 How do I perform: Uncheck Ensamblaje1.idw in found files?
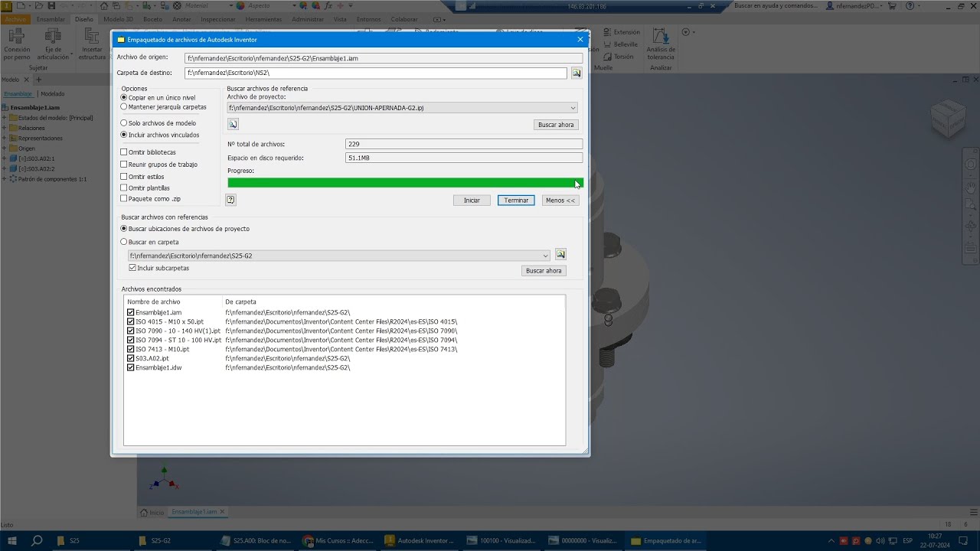pyautogui.click(x=131, y=367)
